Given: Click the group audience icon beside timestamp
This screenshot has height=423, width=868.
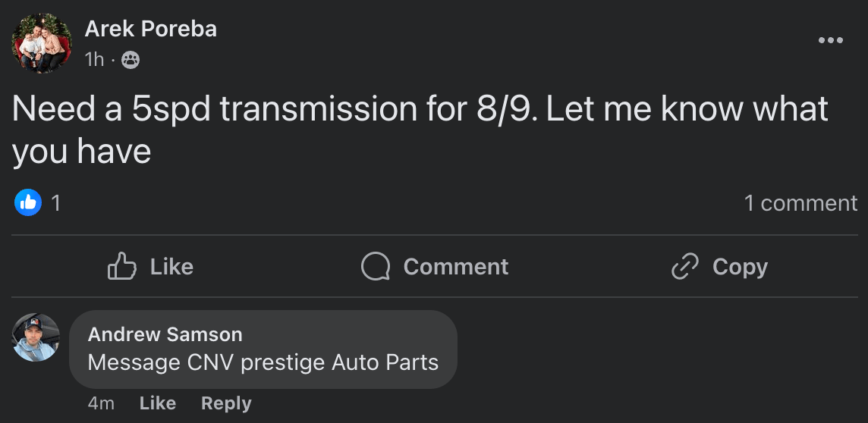Looking at the screenshot, I should tap(131, 60).
